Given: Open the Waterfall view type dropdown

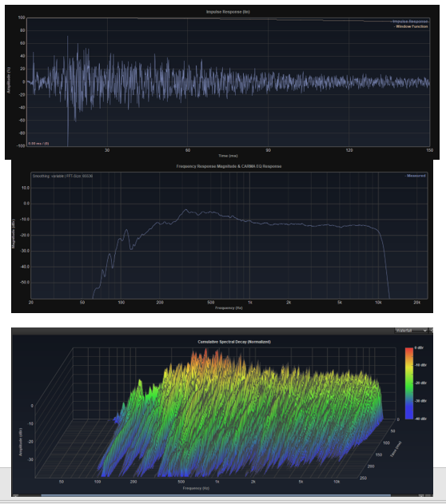Looking at the screenshot, I should [x=411, y=331].
